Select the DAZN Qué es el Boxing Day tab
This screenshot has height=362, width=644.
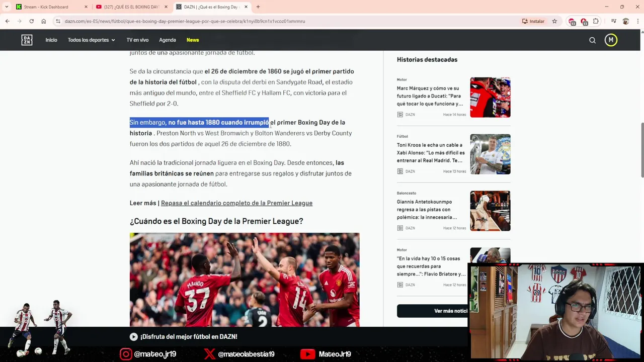point(210,7)
